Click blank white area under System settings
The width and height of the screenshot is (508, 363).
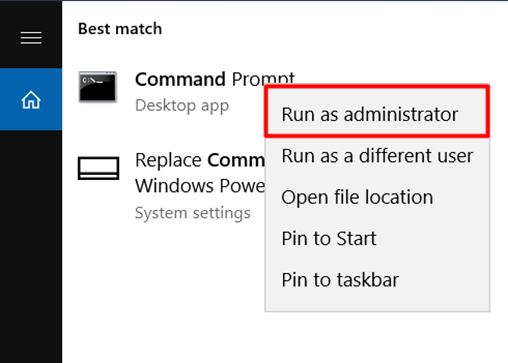163,290
